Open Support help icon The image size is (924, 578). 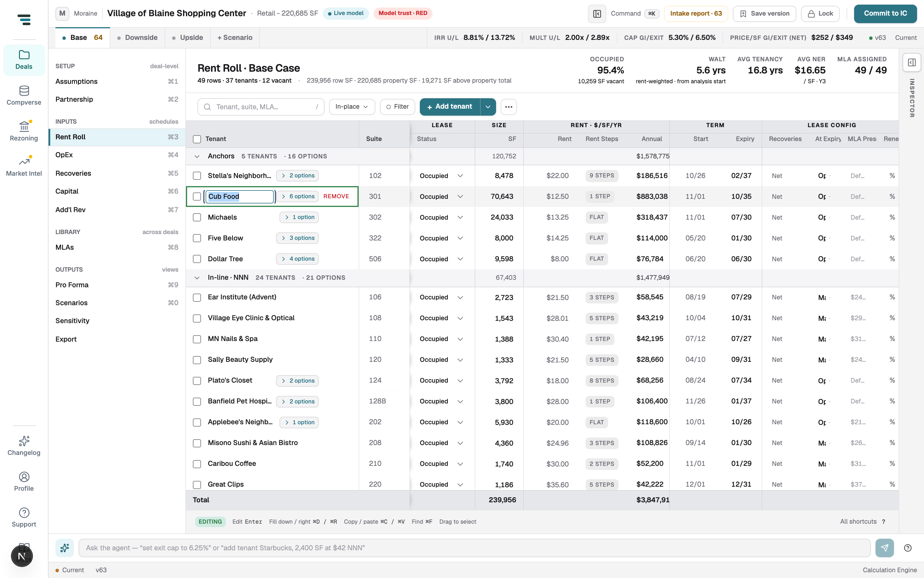(24, 513)
